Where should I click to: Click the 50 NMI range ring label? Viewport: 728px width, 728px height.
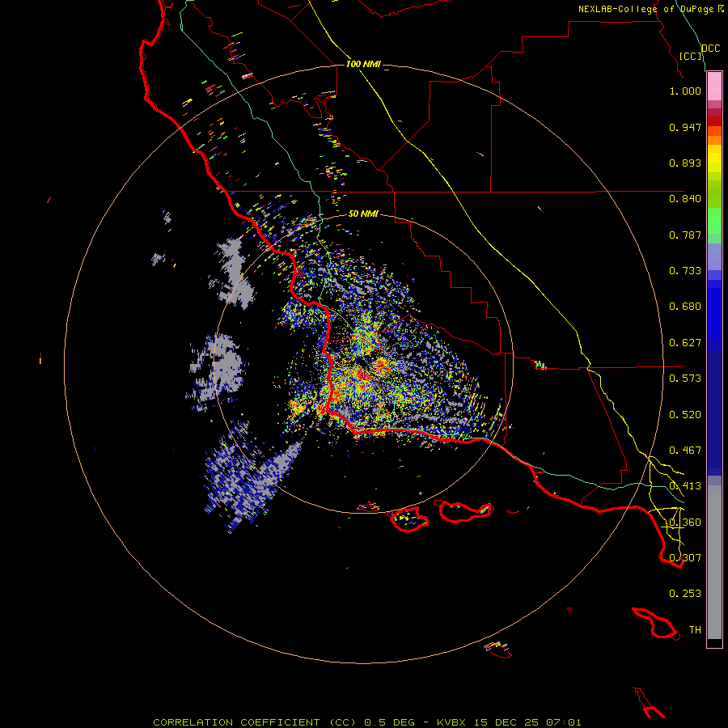click(363, 214)
